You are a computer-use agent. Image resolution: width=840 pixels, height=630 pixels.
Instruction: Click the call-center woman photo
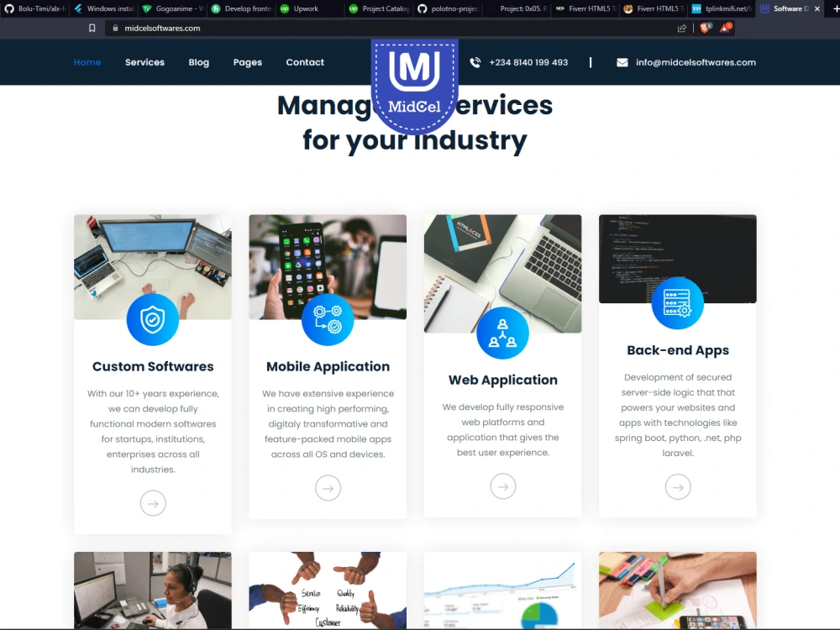click(153, 591)
